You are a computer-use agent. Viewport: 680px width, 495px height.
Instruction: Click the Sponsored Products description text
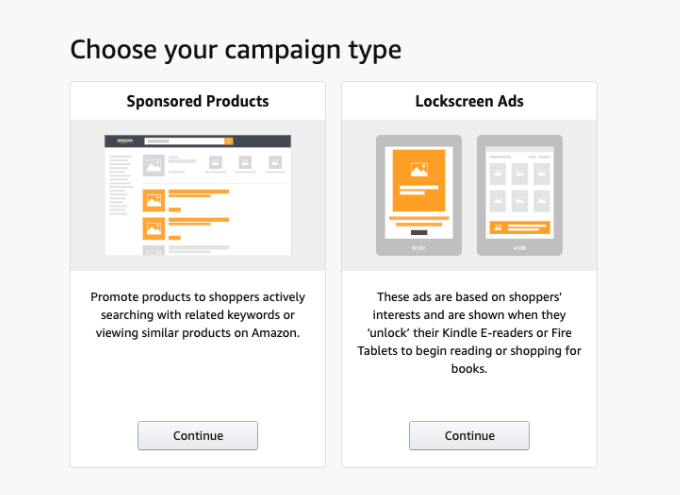[198, 315]
